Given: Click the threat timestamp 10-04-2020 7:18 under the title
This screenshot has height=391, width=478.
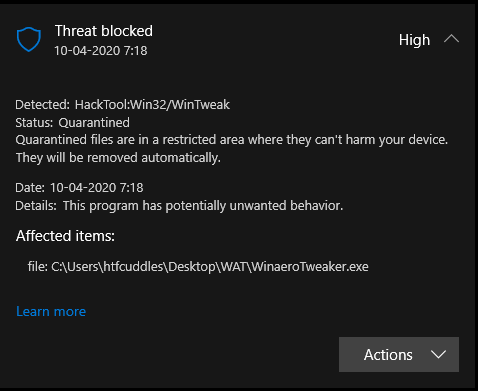Looking at the screenshot, I should pos(101,51).
